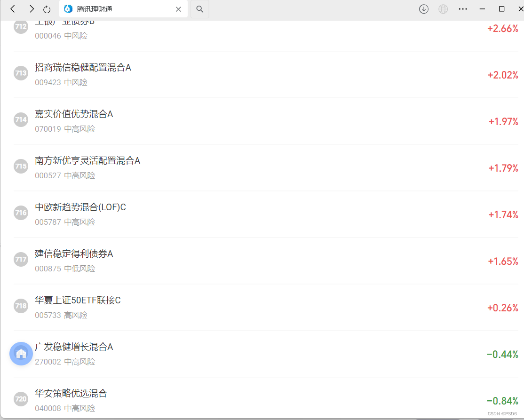
Task: Click the -0.44% return value
Action: pyautogui.click(x=502, y=354)
